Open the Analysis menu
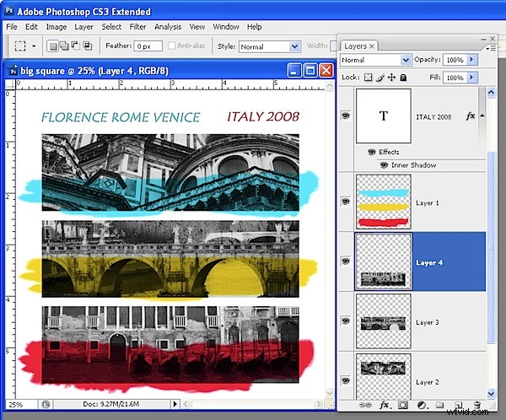The image size is (506, 420). coord(170,27)
